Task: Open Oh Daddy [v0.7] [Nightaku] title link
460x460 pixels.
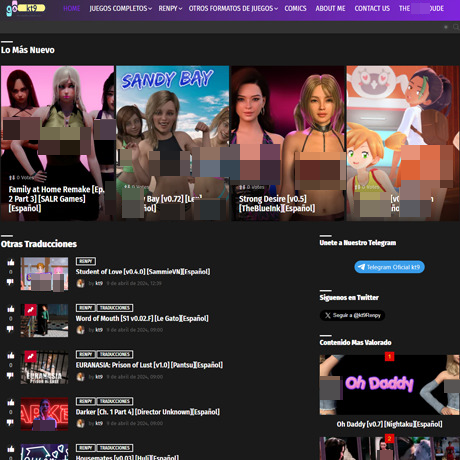Action: [x=389, y=424]
